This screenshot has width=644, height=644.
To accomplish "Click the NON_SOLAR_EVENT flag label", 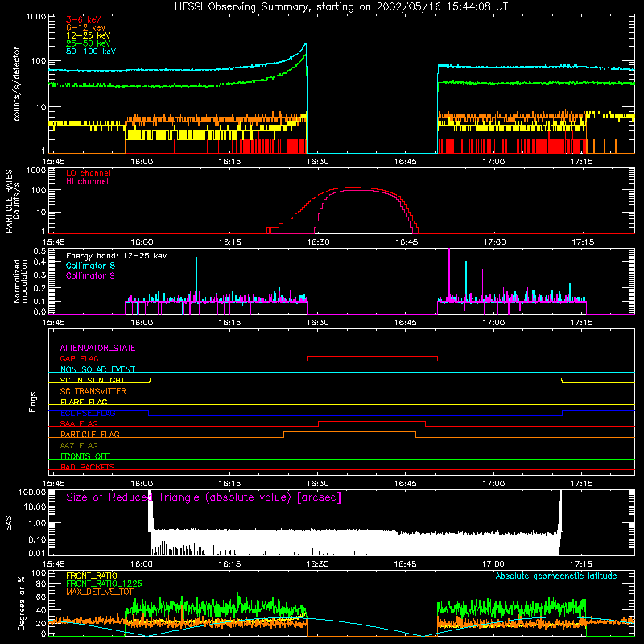I will click(97, 369).
